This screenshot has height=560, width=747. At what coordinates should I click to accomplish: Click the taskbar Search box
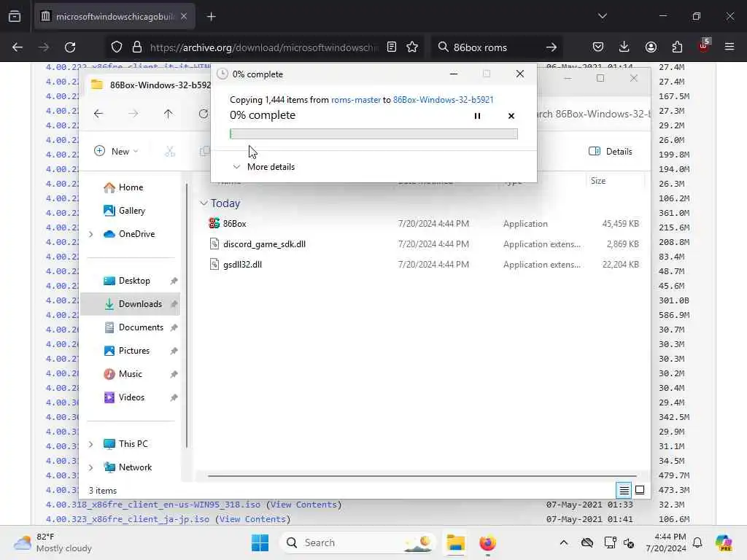(358, 542)
